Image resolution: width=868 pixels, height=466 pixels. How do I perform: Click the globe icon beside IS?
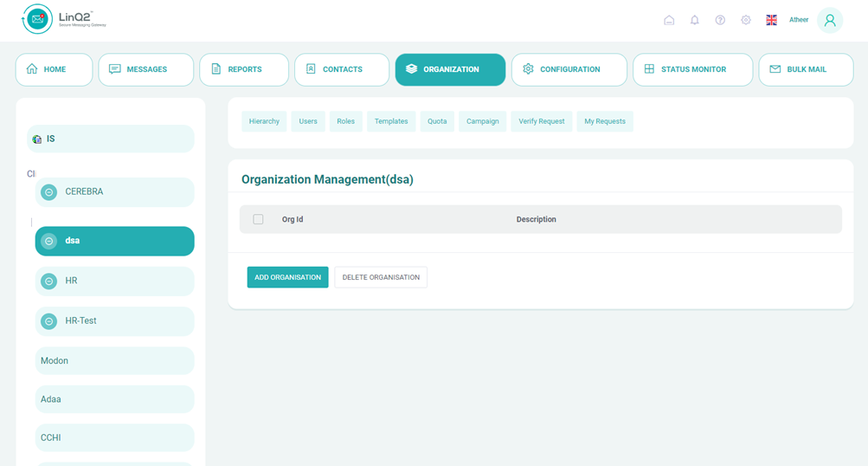[37, 139]
